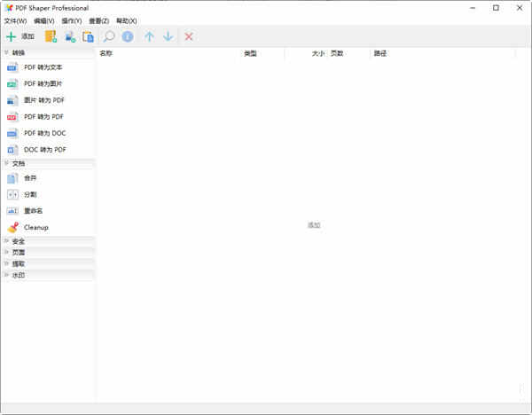Expand the 提取 section
The image size is (532, 415).
(18, 263)
